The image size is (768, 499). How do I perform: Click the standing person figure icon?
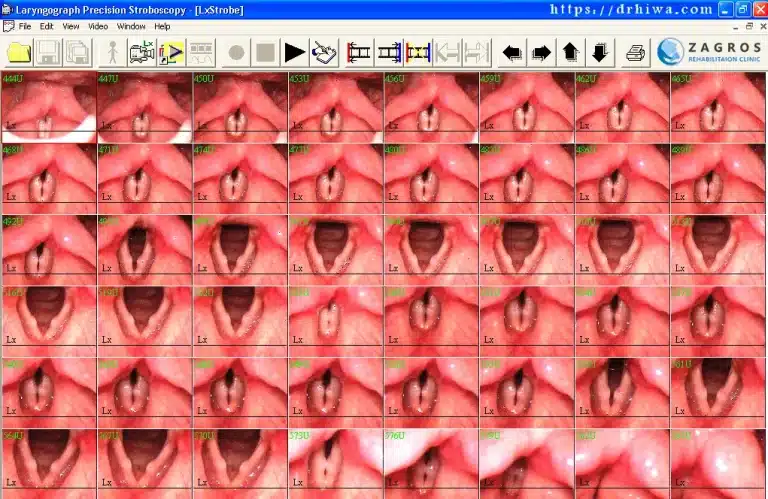coord(113,52)
